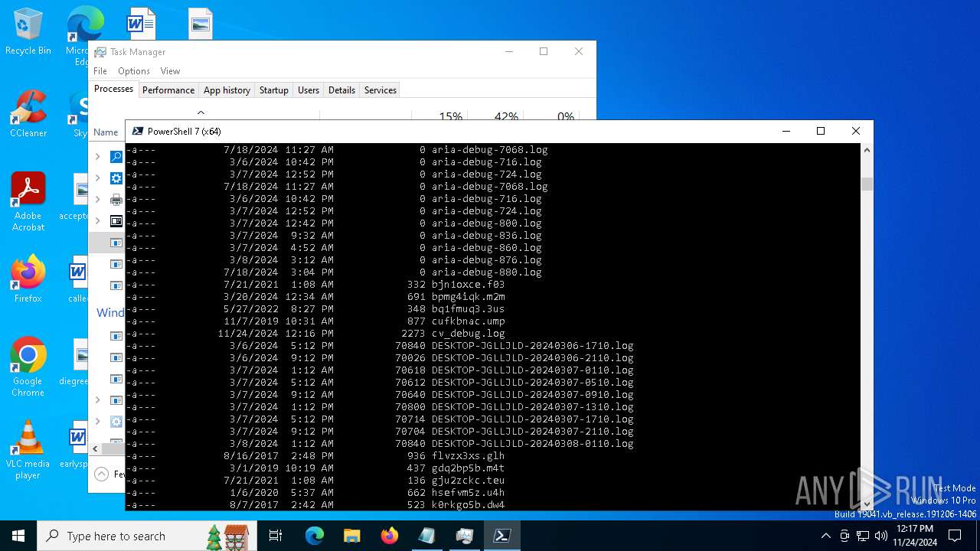
Task: Select the 'calle…' Word document on desktop
Action: 77,279
